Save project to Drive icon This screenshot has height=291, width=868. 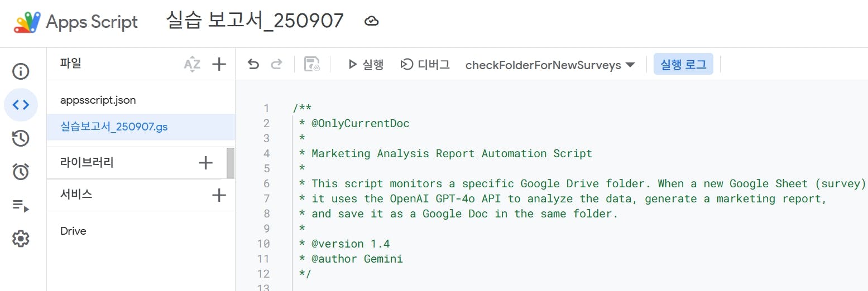311,65
